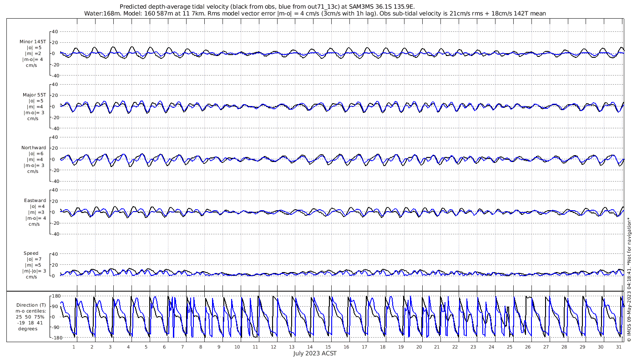Click the "25 50 75%" centile header
The height and width of the screenshot is (364, 637).
pyautogui.click(x=31, y=317)
